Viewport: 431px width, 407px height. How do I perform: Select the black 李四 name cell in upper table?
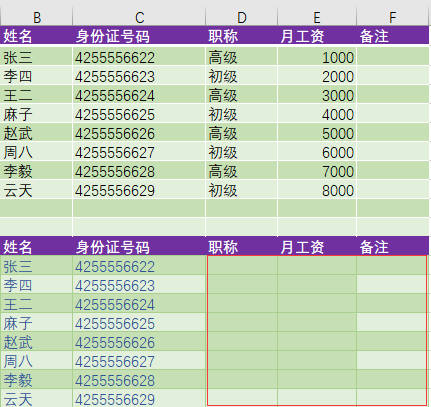pos(36,76)
